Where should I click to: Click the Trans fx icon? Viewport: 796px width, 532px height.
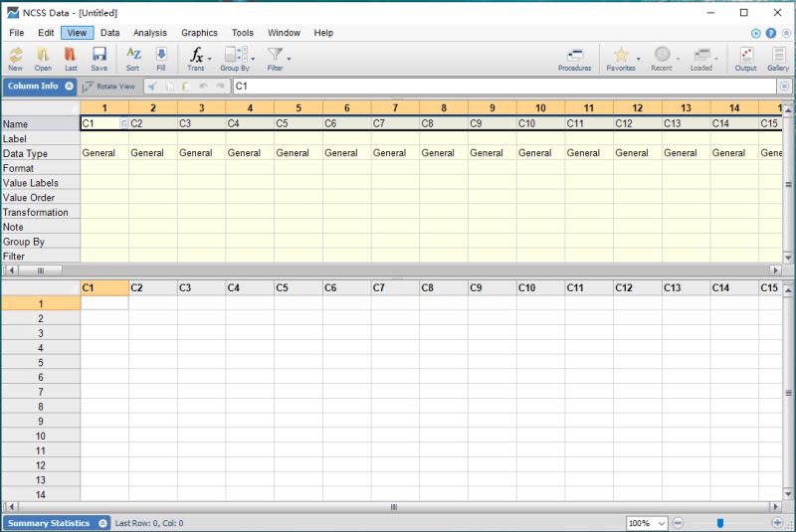pyautogui.click(x=195, y=59)
